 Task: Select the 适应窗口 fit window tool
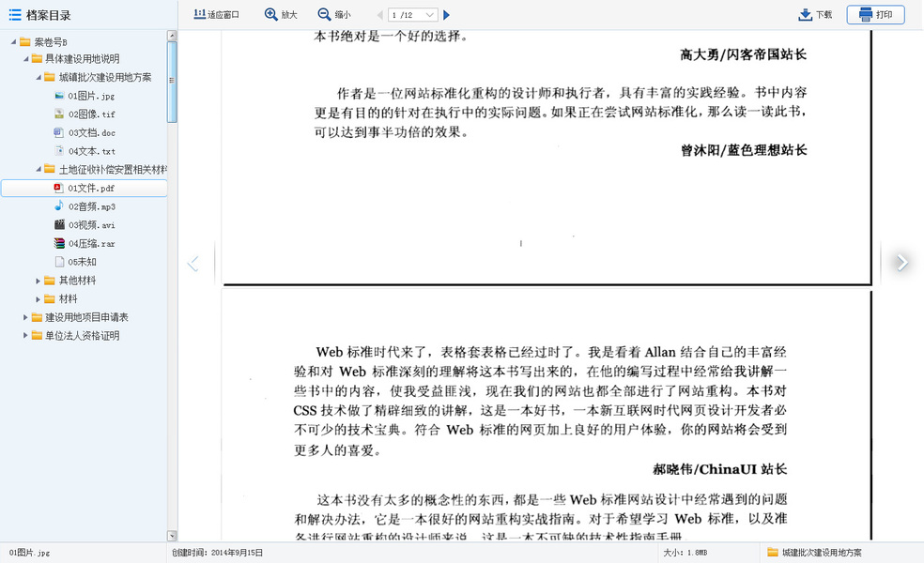tap(217, 15)
